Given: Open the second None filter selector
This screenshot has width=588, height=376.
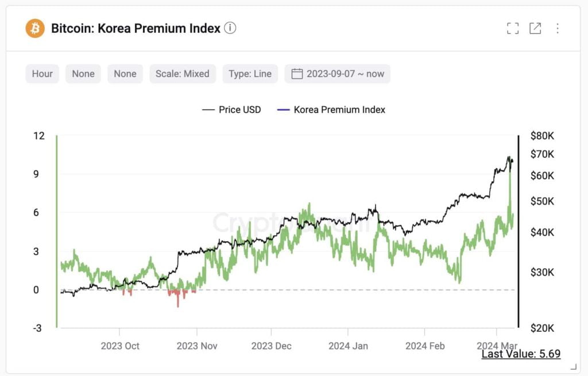Looking at the screenshot, I should tap(125, 73).
